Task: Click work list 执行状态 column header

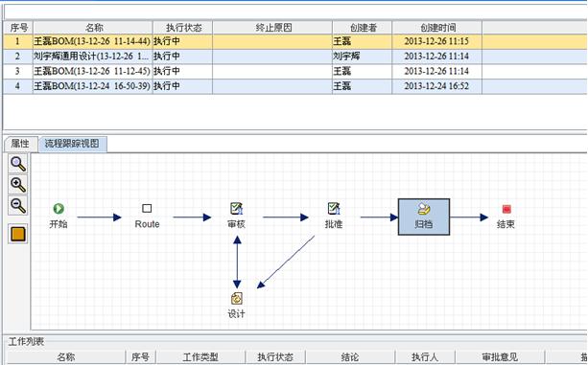Action: pos(275,356)
